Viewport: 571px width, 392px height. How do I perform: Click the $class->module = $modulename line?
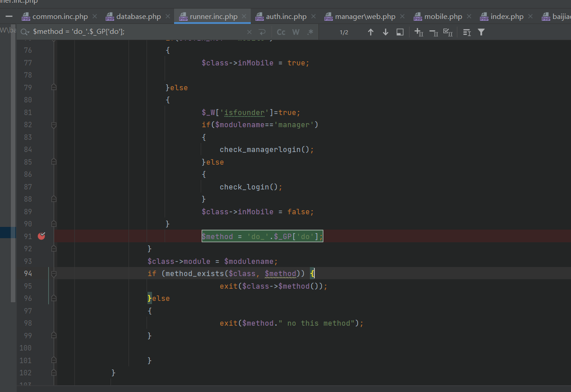[213, 261]
